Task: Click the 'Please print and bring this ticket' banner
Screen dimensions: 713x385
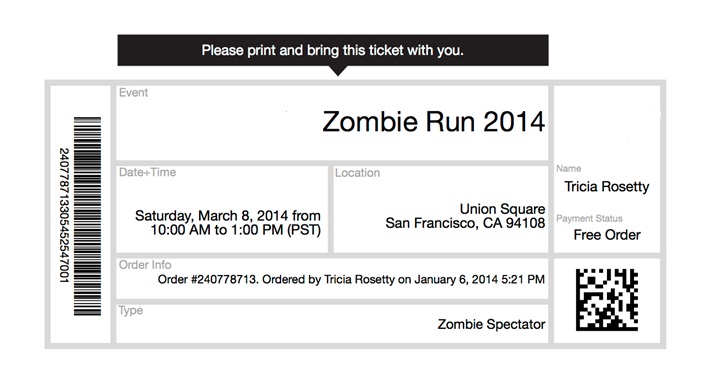Action: [333, 50]
